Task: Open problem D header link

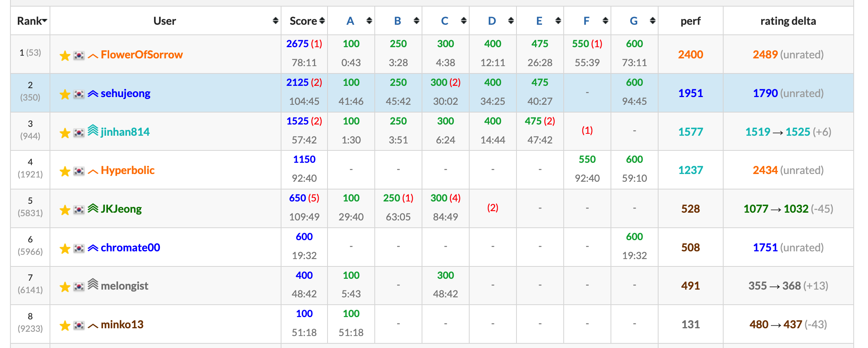Action: [492, 21]
